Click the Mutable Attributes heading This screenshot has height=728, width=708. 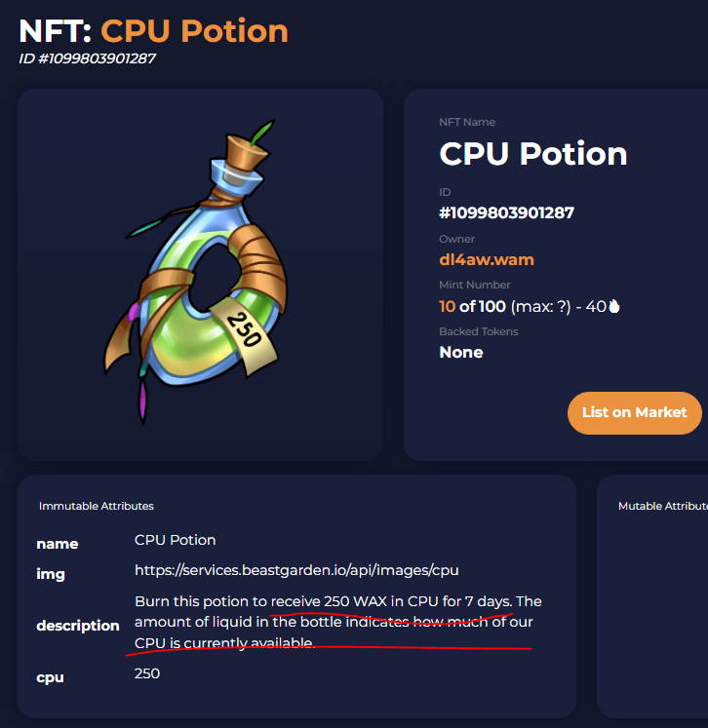[x=663, y=506]
